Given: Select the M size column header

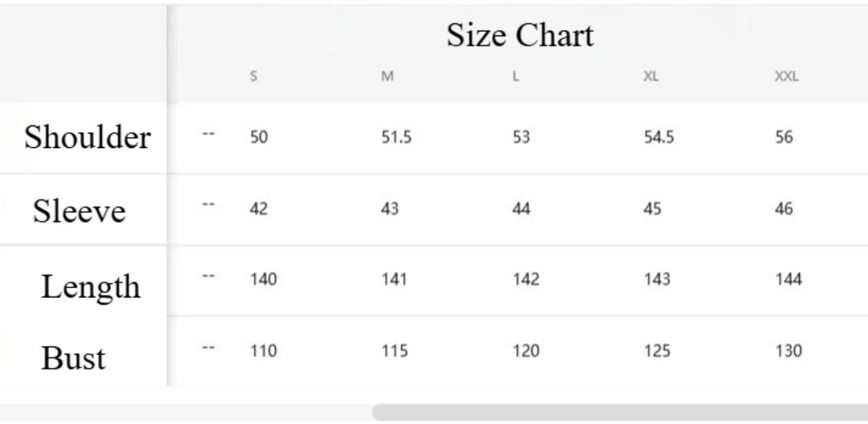Looking at the screenshot, I should click(388, 76).
